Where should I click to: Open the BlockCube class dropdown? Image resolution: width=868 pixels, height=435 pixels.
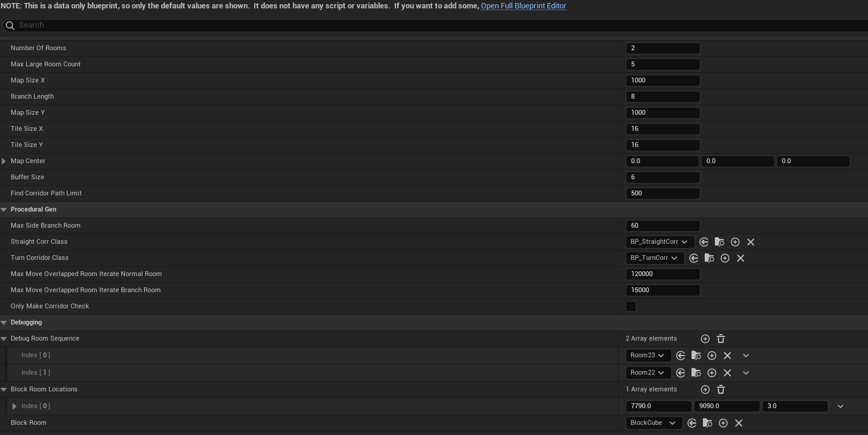click(x=653, y=423)
